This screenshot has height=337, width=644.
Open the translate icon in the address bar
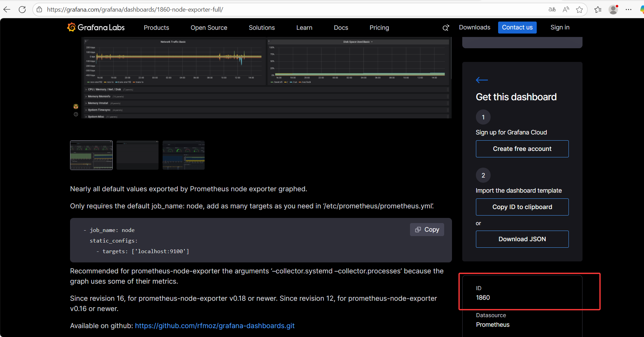552,10
